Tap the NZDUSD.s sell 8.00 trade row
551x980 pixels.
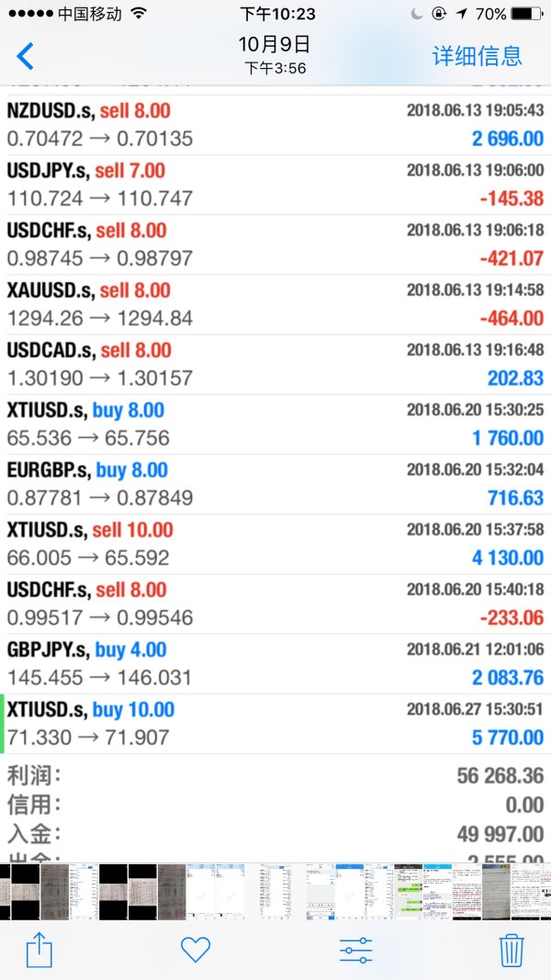pyautogui.click(x=275, y=125)
